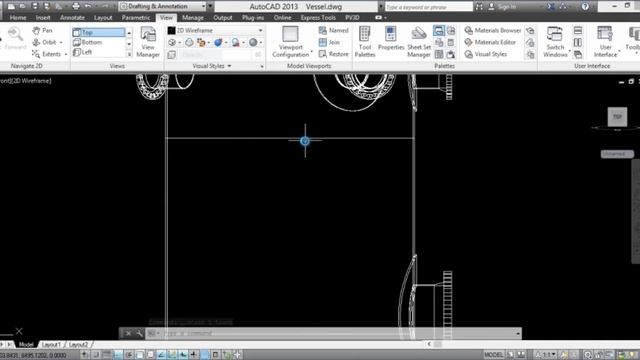This screenshot has width=640, height=360.
Task: Open the Express Tools ribbon tab
Action: pos(318,18)
